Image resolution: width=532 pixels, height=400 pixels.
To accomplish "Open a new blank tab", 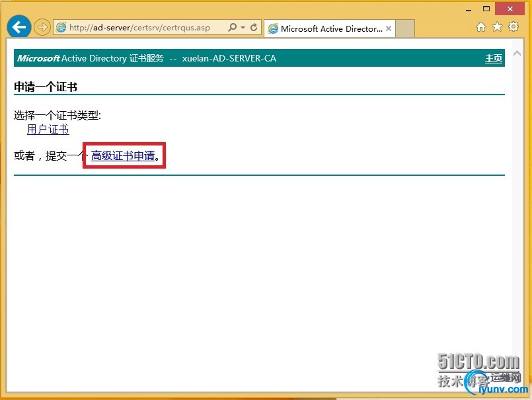I will point(405,28).
